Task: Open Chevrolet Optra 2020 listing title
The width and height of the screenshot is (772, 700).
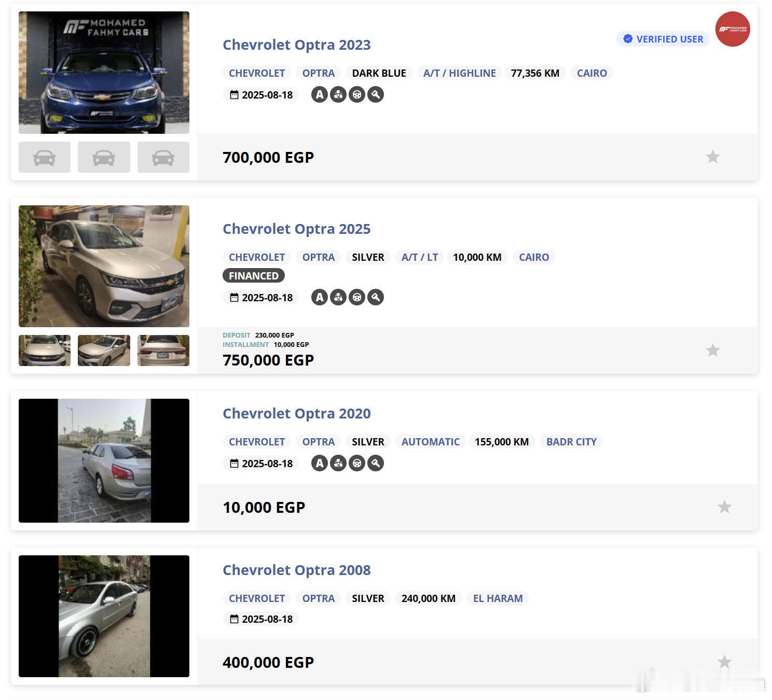Action: pyautogui.click(x=297, y=413)
